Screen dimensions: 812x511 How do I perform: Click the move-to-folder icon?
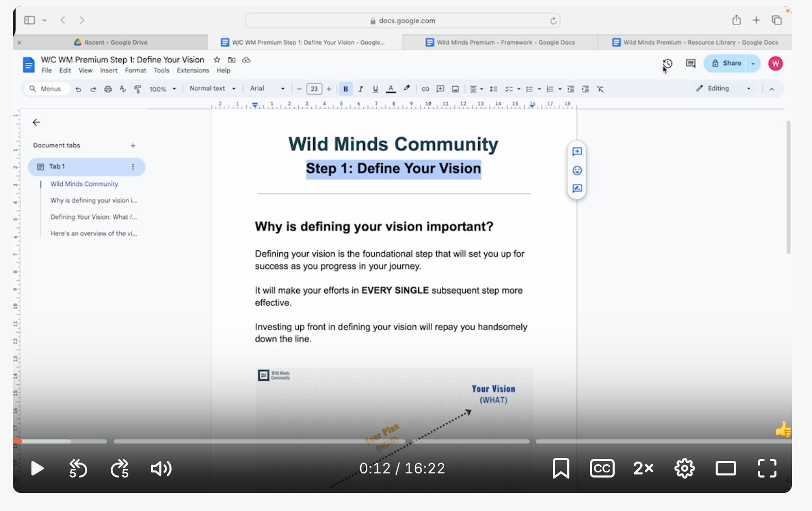click(232, 60)
